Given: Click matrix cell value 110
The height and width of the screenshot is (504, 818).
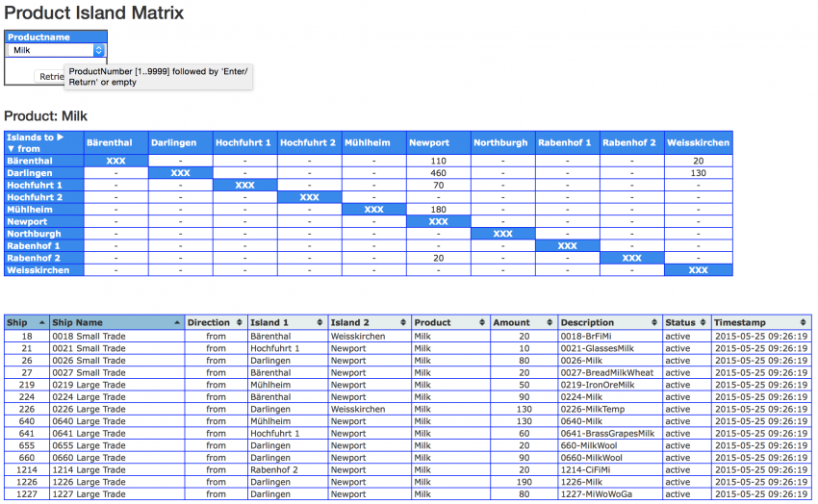Looking at the screenshot, I should (438, 161).
